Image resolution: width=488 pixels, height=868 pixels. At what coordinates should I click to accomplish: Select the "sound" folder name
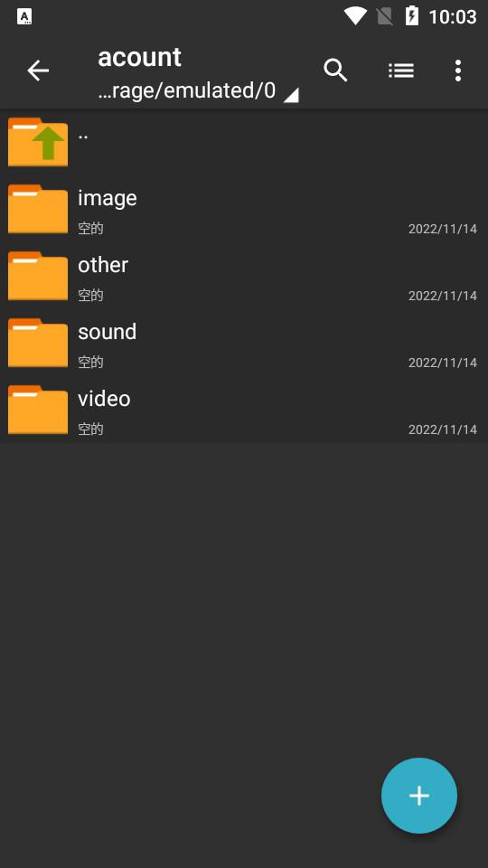[x=108, y=332]
